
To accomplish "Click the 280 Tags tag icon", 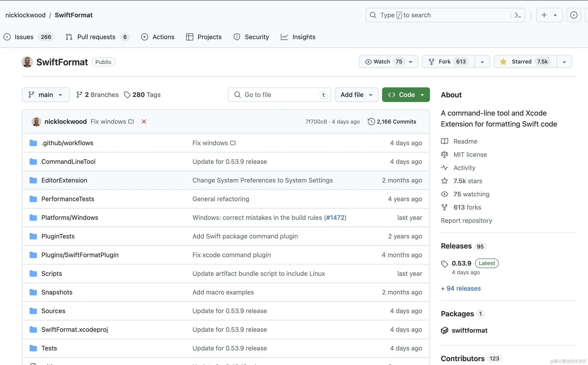I will point(127,95).
